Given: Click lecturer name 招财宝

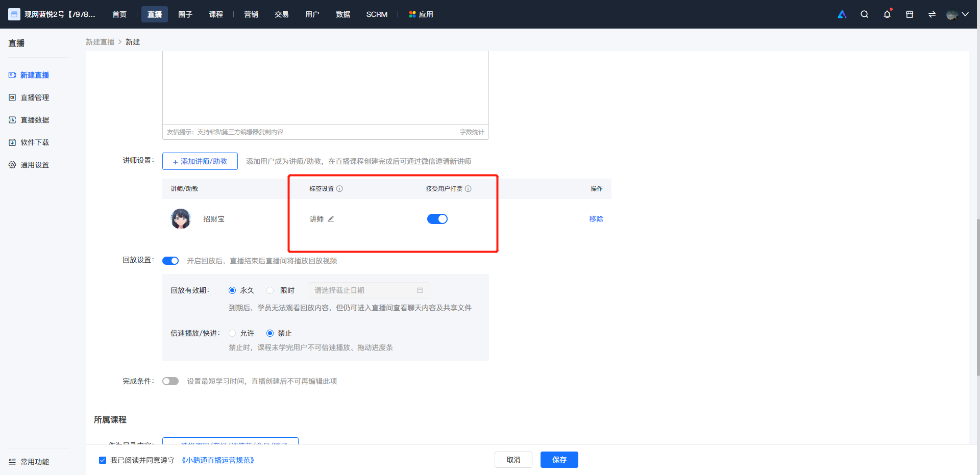Looking at the screenshot, I should (x=214, y=219).
